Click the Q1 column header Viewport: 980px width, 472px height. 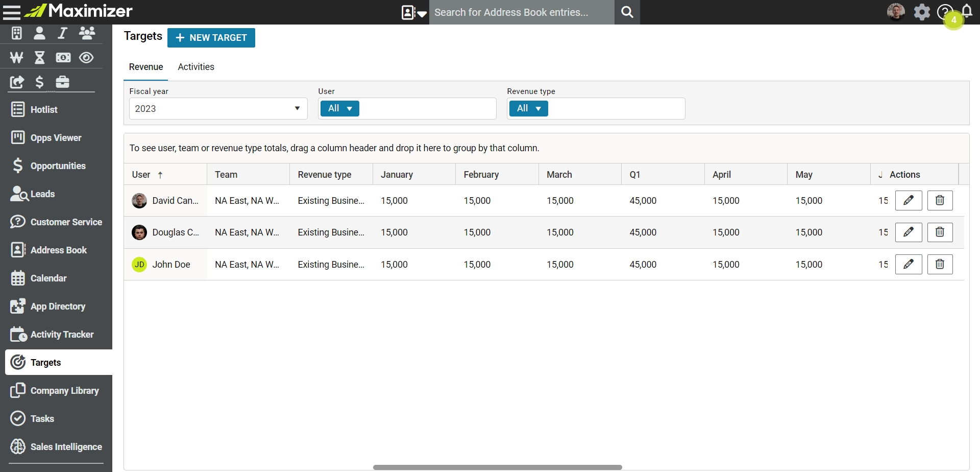pos(663,174)
